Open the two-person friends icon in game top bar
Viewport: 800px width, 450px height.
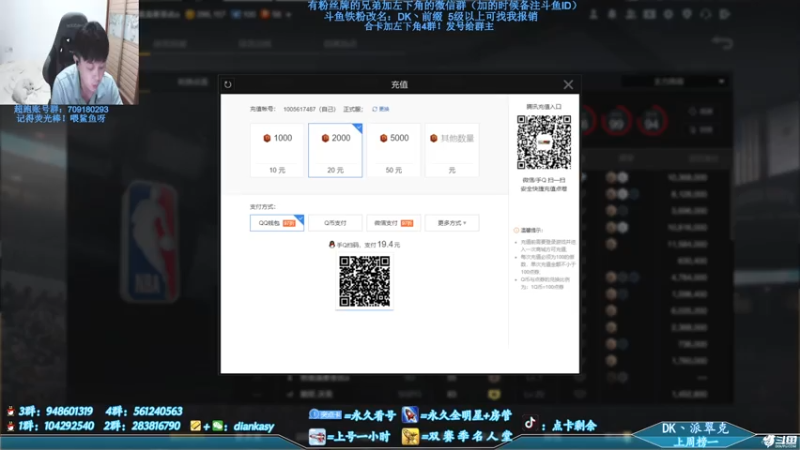631,14
